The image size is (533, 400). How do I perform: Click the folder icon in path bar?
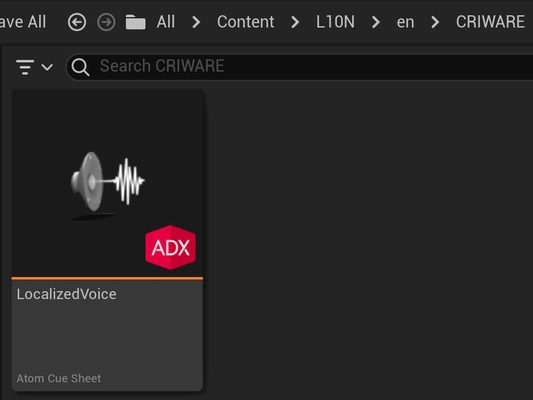point(136,22)
